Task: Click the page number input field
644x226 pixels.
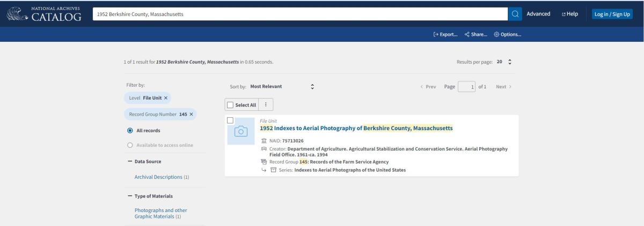Action: pos(467,87)
